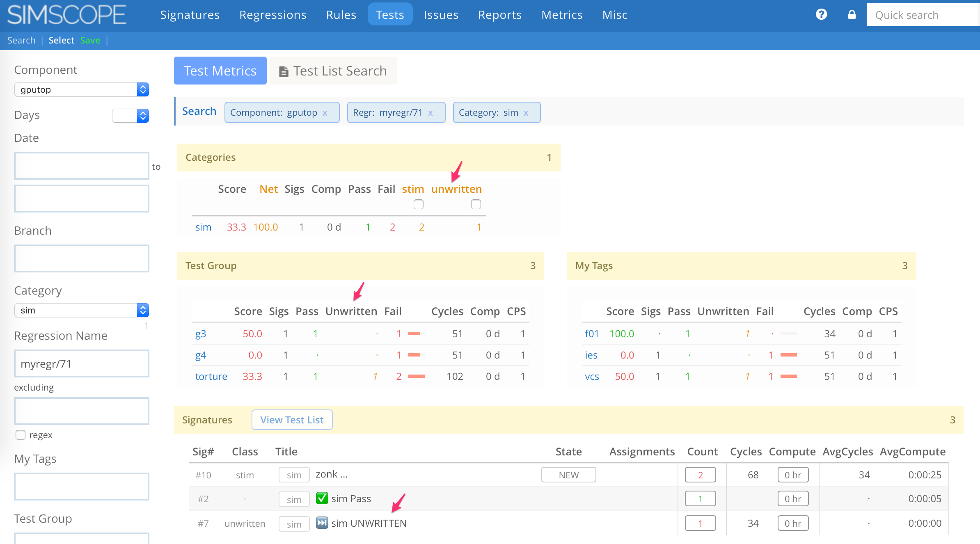Viewport: 980px width, 544px height.
Task: Click the sim tag on signature #2
Action: 294,500
